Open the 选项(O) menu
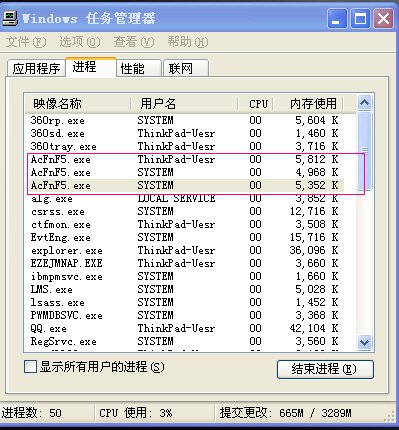 tap(80, 42)
